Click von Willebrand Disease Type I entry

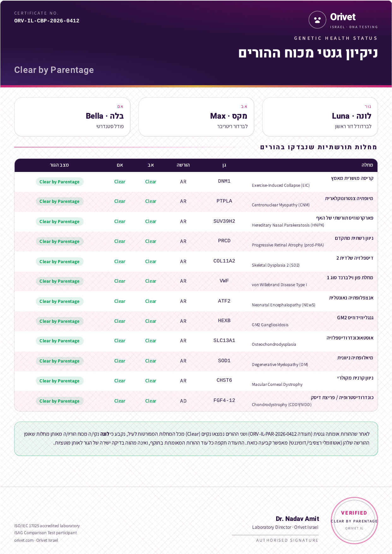click(x=279, y=285)
